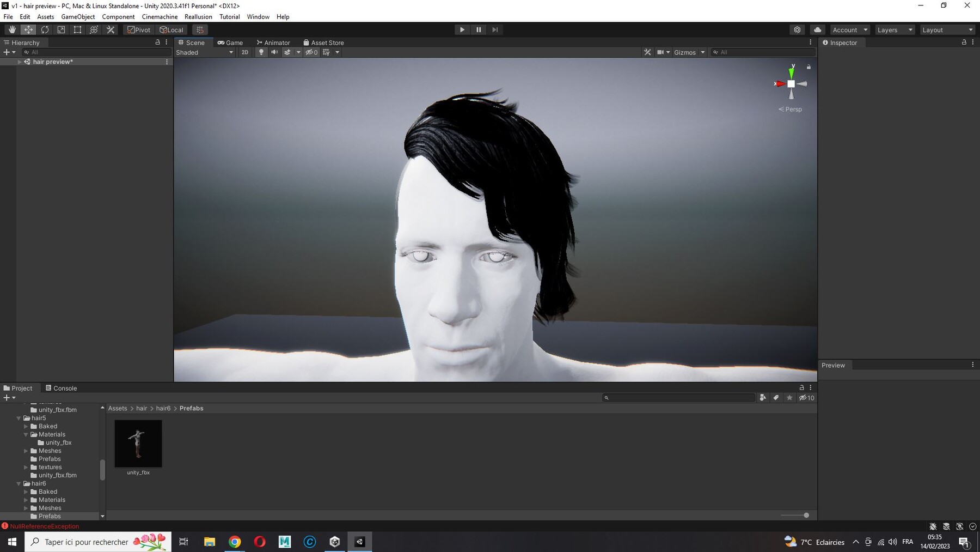This screenshot has width=980, height=552.
Task: Switch to the Game tab
Action: 230,43
